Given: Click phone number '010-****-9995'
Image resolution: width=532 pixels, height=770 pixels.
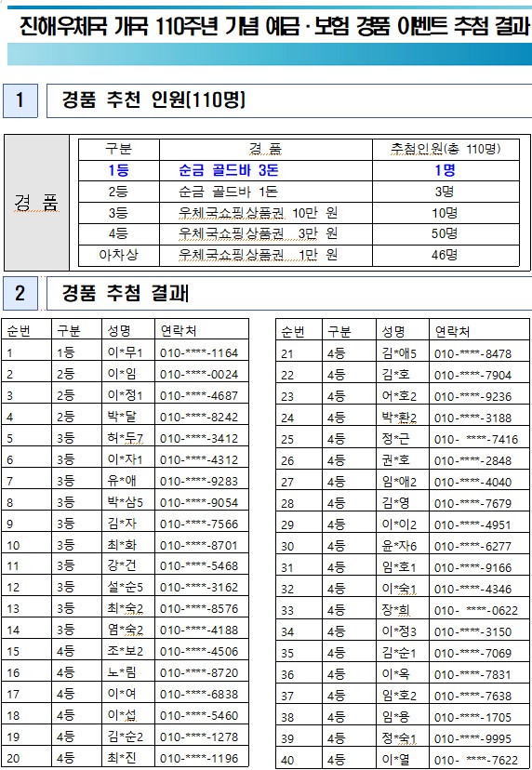Looking at the screenshot, I should [473, 739].
